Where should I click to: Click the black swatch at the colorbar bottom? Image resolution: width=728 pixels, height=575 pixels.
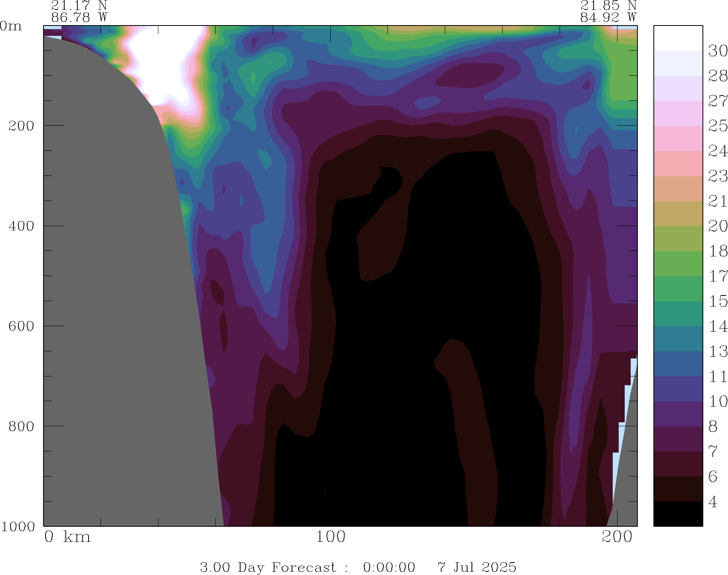[x=678, y=514]
